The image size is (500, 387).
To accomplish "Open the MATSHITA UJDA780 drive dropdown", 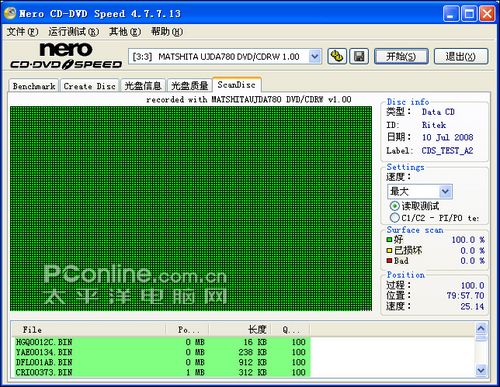I will point(315,56).
